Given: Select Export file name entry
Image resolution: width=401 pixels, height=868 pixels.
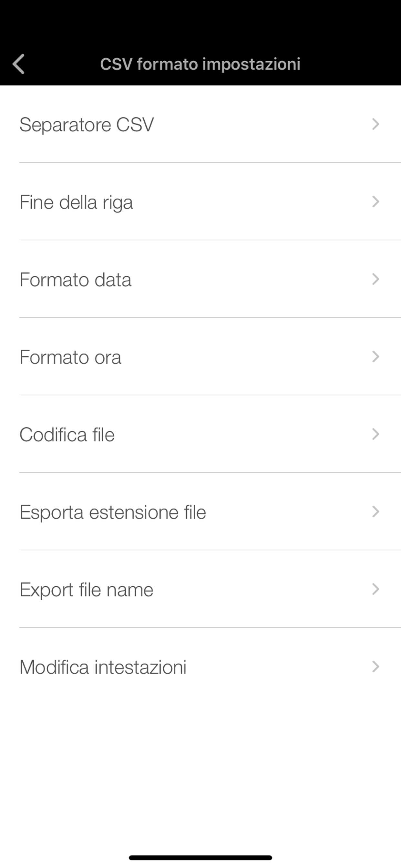Looking at the screenshot, I should 87,590.
